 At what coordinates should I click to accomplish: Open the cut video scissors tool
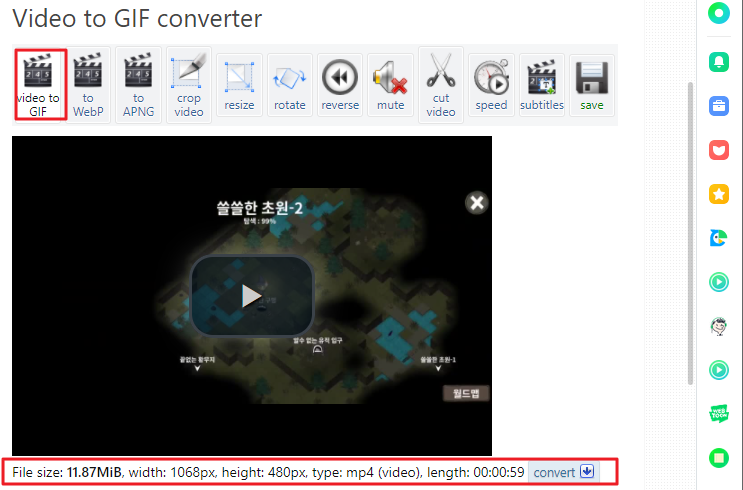pyautogui.click(x=441, y=85)
